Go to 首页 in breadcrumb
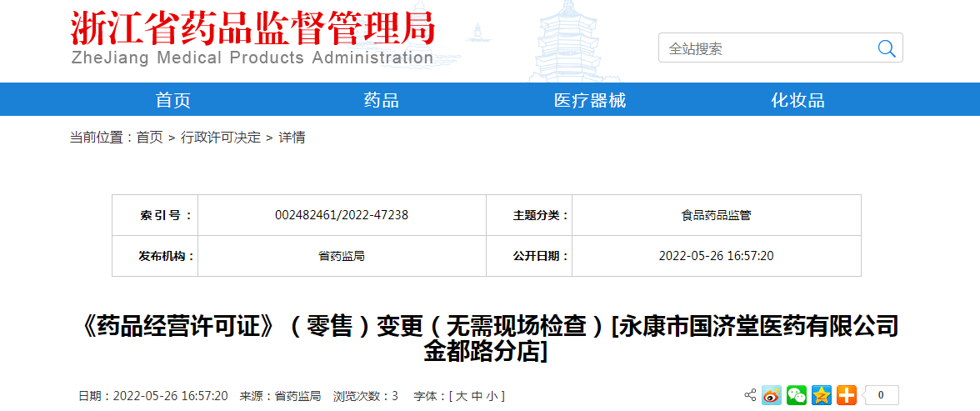980x411 pixels. coord(149,138)
